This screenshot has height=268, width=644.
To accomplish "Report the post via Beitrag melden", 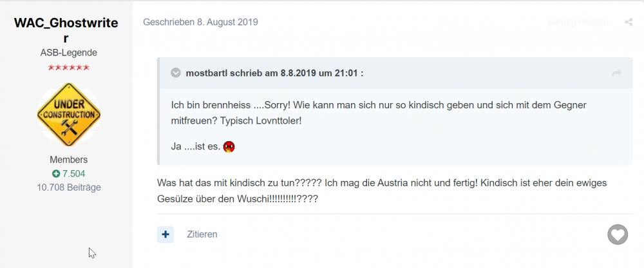I will (578, 22).
